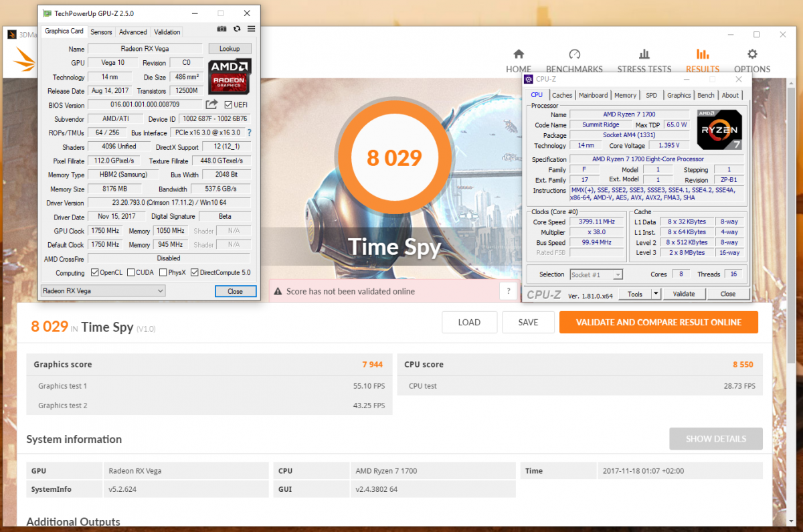Viewport: 803px width, 532px height.
Task: Click the 8 029 score circle
Action: (x=394, y=158)
